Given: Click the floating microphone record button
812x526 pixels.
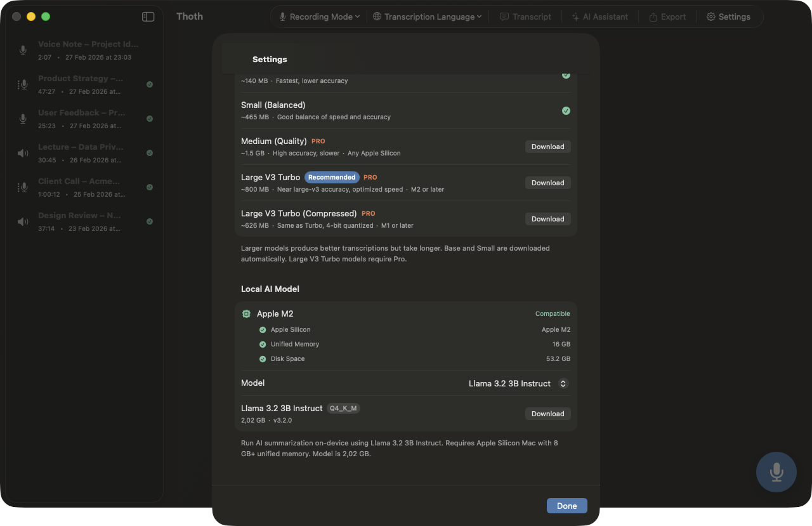Looking at the screenshot, I should click(x=776, y=472).
